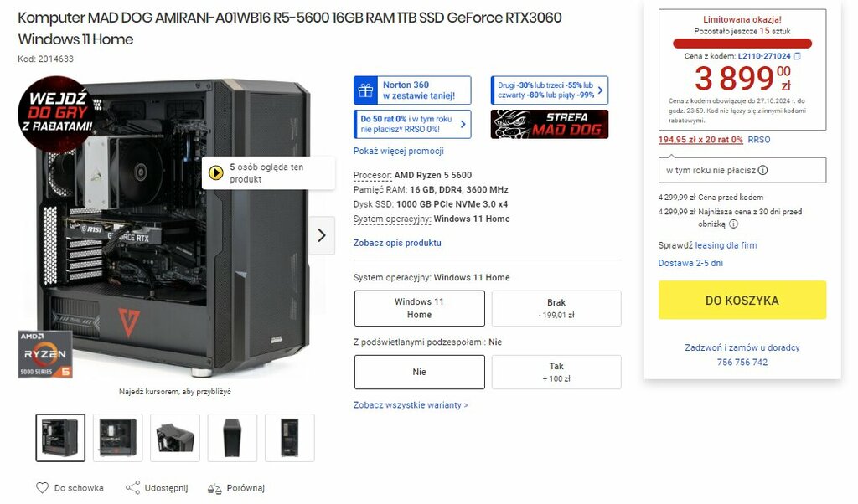Click the Norton 360 gift icon
Viewport: 858px width, 504px height.
point(365,90)
